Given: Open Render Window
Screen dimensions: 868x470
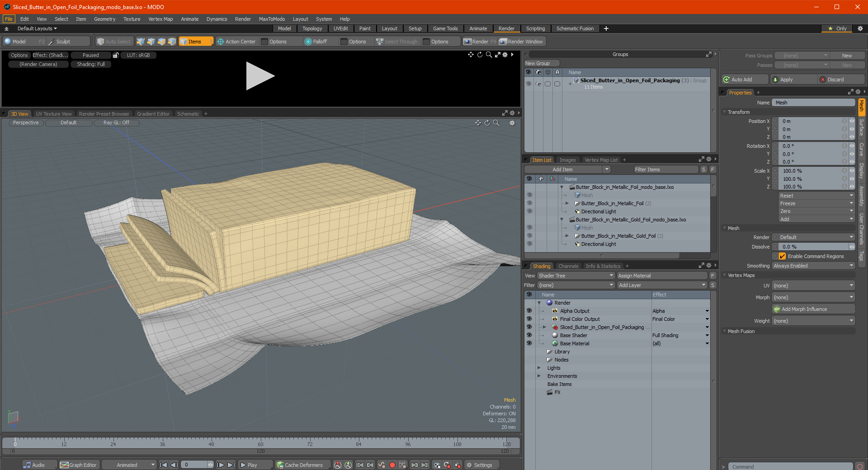Looking at the screenshot, I should tap(521, 42).
